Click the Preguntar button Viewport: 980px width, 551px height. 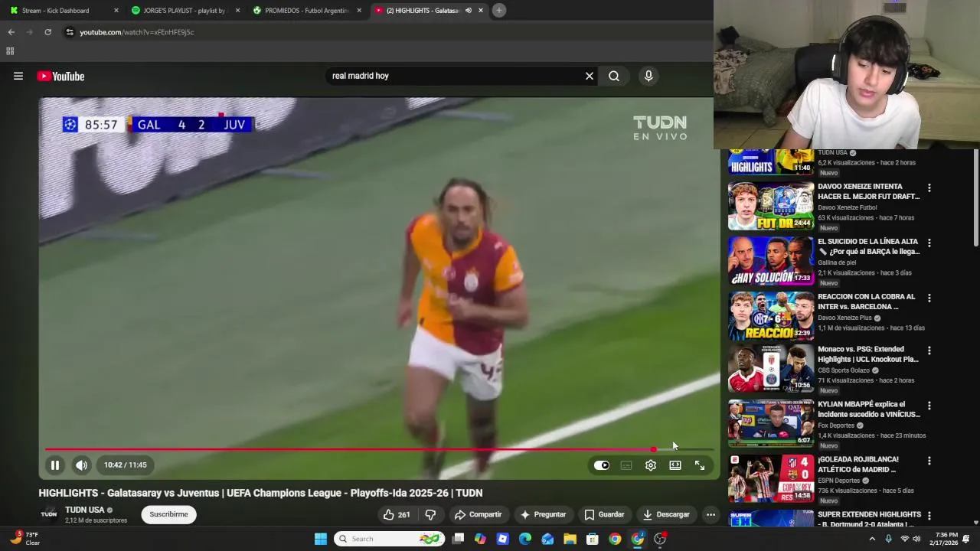[x=543, y=515]
